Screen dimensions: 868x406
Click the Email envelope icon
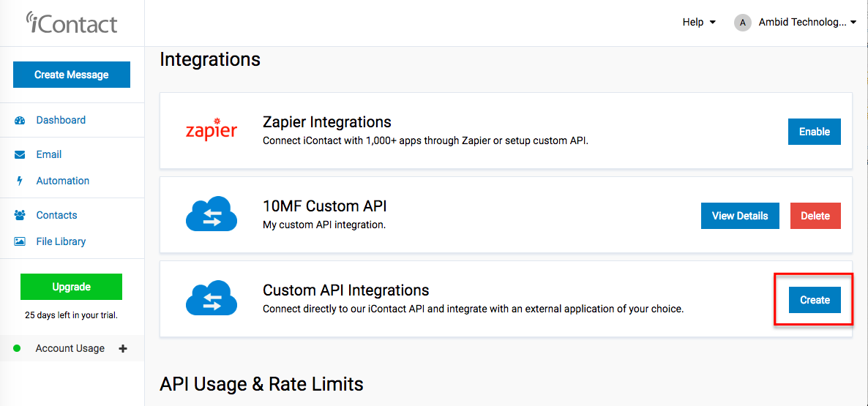point(20,155)
